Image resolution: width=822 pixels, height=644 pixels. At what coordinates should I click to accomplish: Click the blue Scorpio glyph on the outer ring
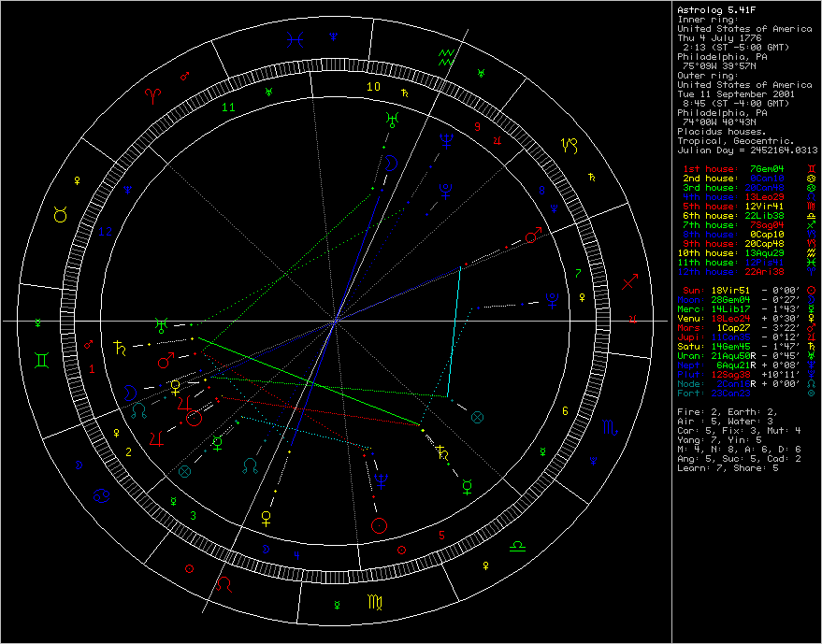point(609,428)
